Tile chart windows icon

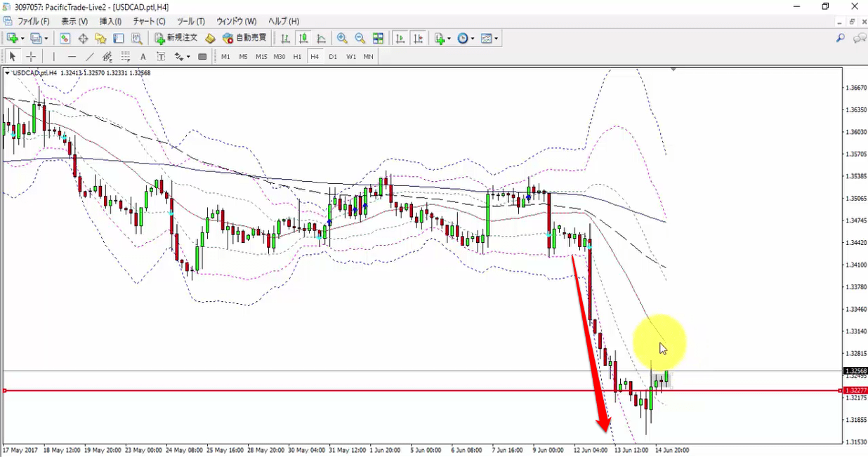point(378,39)
